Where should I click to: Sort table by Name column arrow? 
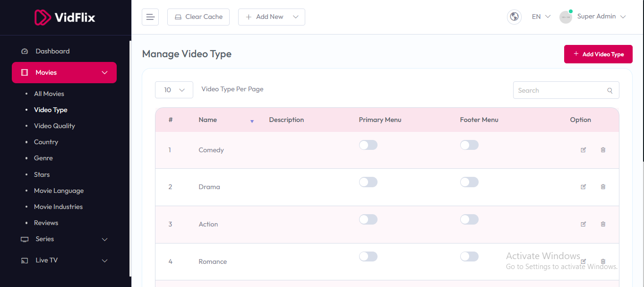tap(252, 122)
